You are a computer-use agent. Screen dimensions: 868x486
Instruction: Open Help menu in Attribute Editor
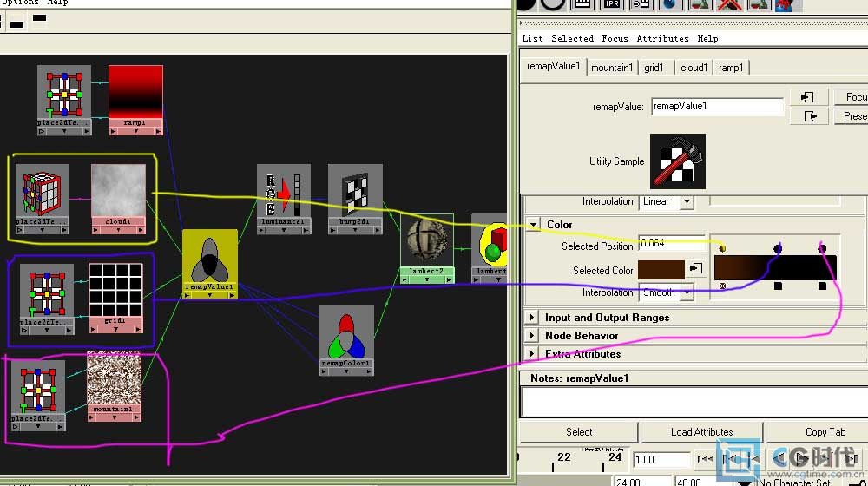point(707,38)
